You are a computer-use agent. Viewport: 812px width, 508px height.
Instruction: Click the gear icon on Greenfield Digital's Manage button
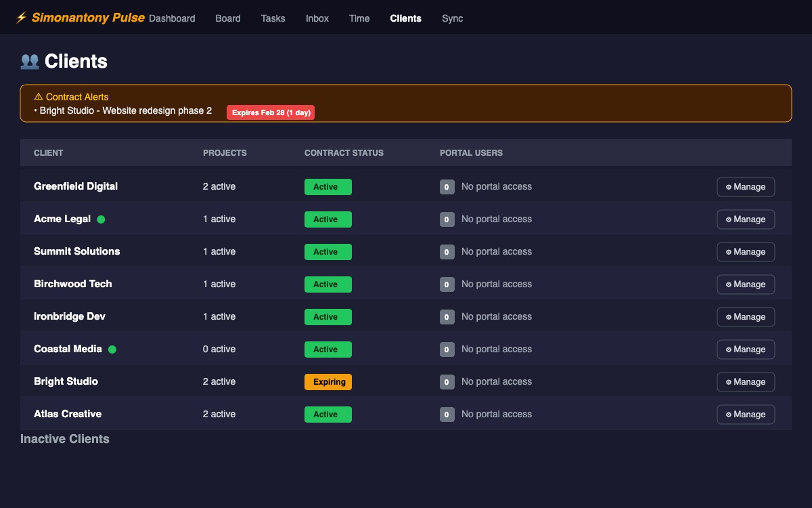pos(727,186)
